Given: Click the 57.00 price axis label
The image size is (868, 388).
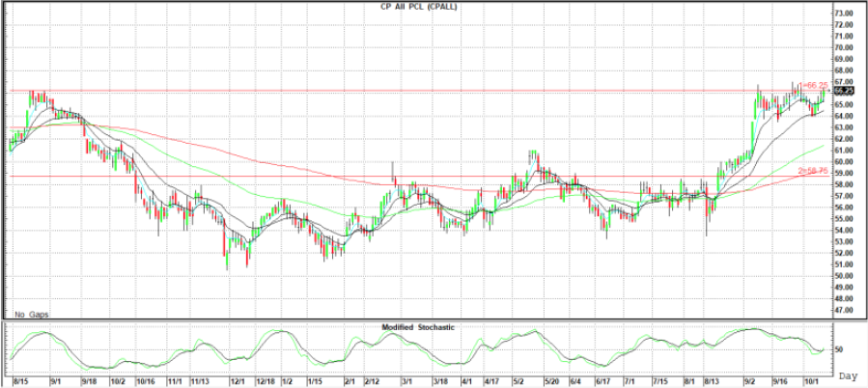Looking at the screenshot, I should (844, 196).
